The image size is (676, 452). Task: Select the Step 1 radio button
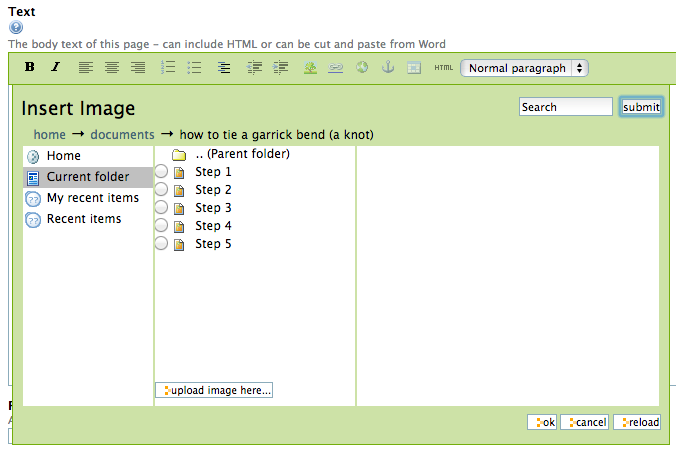coord(161,171)
